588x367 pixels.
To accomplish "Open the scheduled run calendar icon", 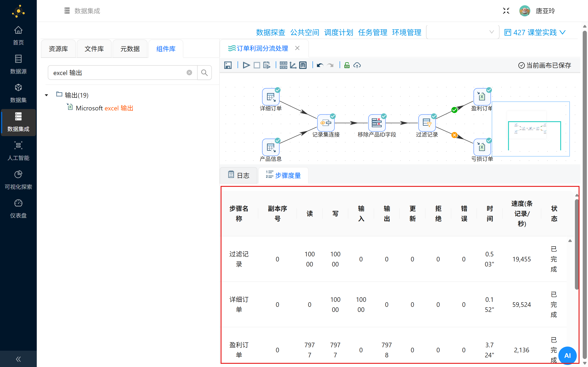I will coord(267,65).
